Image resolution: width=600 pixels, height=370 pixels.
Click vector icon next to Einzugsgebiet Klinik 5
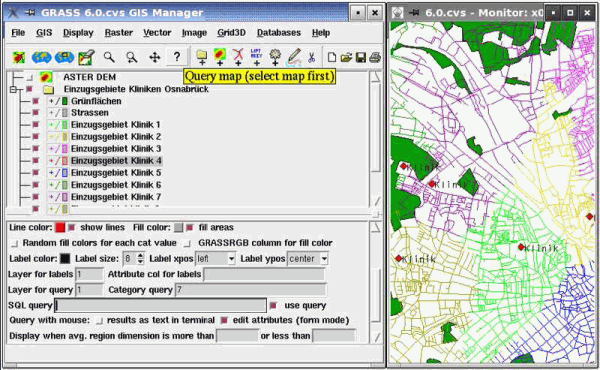point(58,173)
